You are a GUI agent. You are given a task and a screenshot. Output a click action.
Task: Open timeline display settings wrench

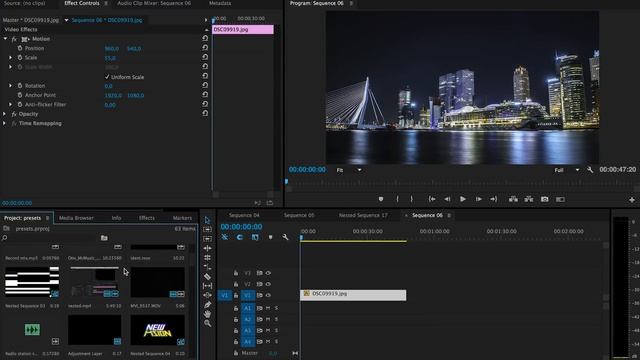(x=285, y=237)
